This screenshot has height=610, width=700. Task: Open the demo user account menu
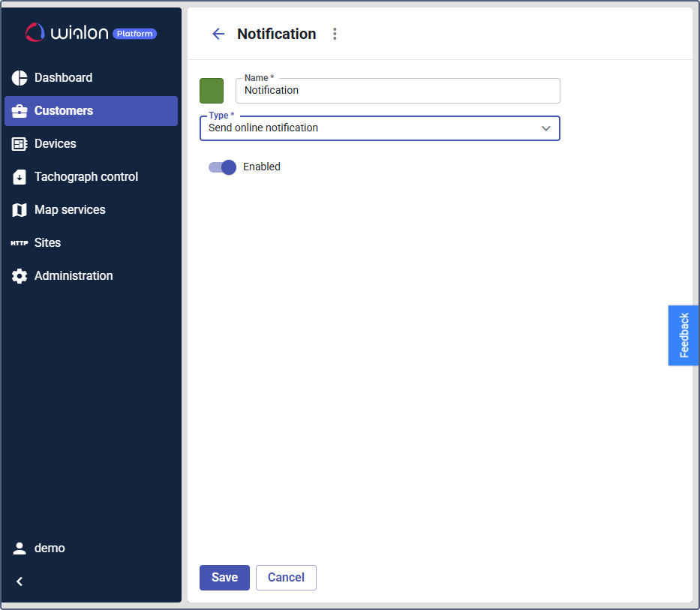pyautogui.click(x=50, y=548)
